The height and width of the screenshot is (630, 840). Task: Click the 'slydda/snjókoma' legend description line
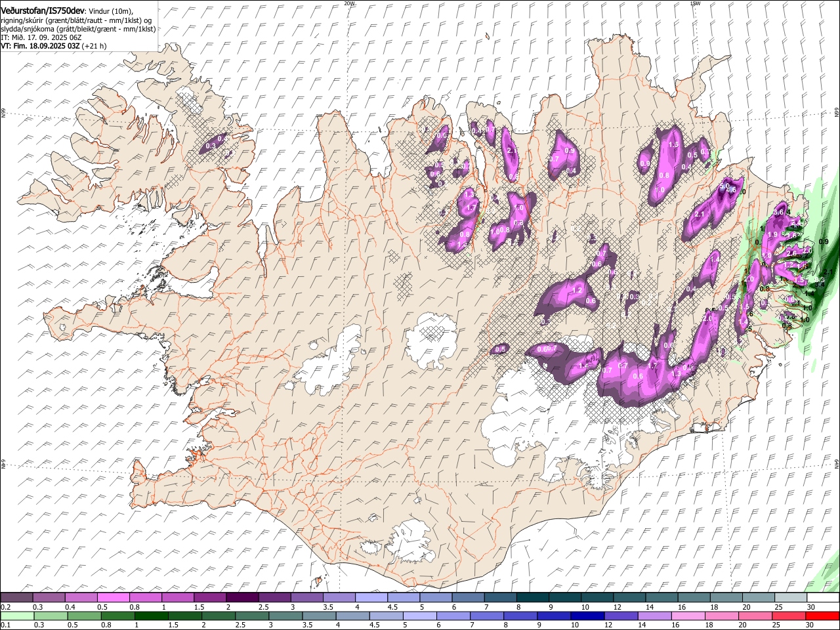(78, 29)
